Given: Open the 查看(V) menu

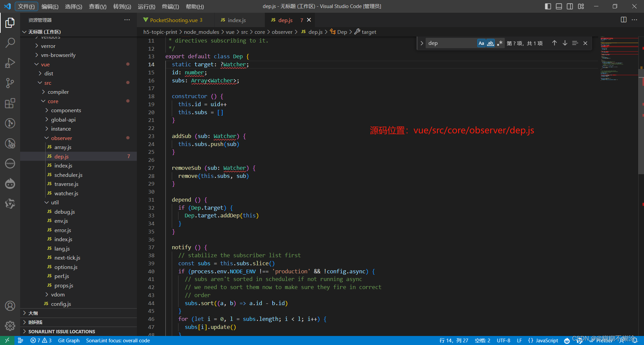Looking at the screenshot, I should point(98,6).
